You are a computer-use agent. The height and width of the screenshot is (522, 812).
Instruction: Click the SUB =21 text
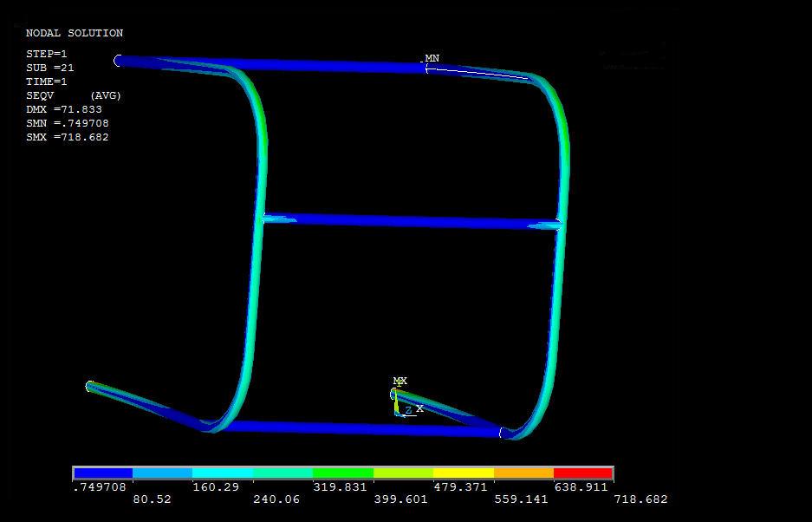(50, 68)
